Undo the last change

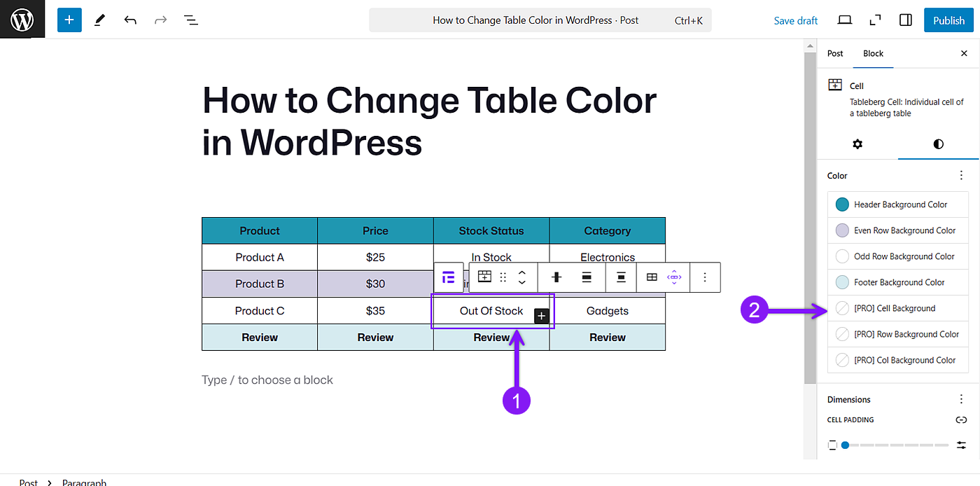click(x=129, y=20)
